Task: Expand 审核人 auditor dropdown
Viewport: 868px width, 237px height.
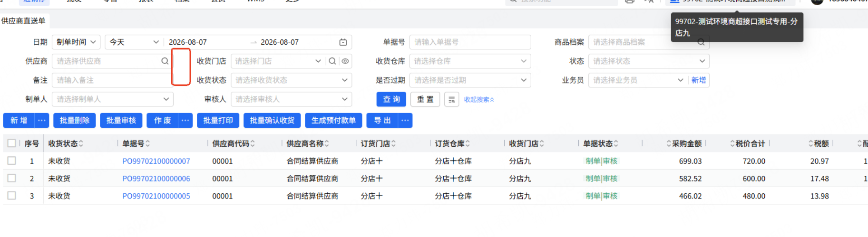Action: click(x=345, y=99)
